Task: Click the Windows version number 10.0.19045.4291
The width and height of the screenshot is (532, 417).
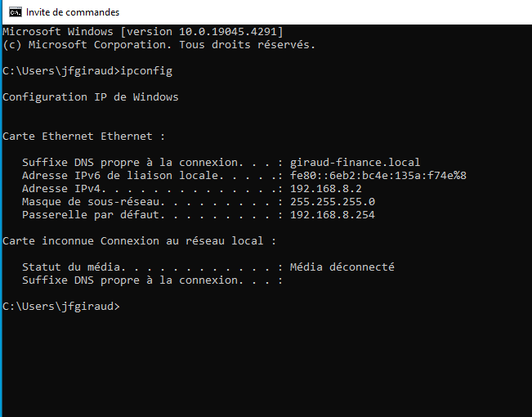Action: coord(228,32)
